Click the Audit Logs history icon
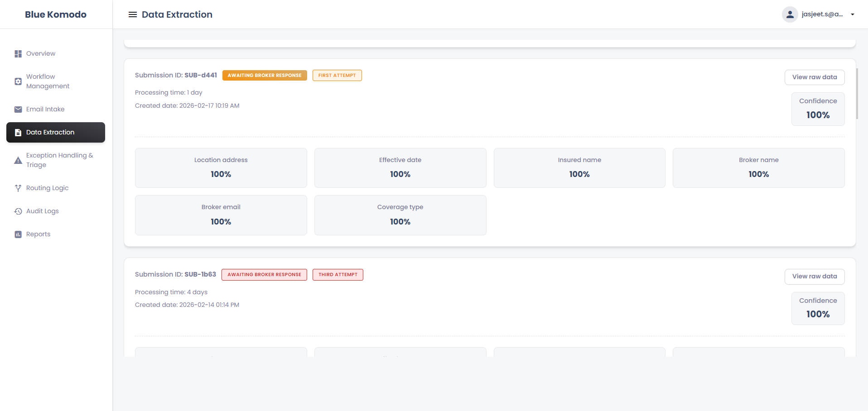868x411 pixels. click(18, 211)
